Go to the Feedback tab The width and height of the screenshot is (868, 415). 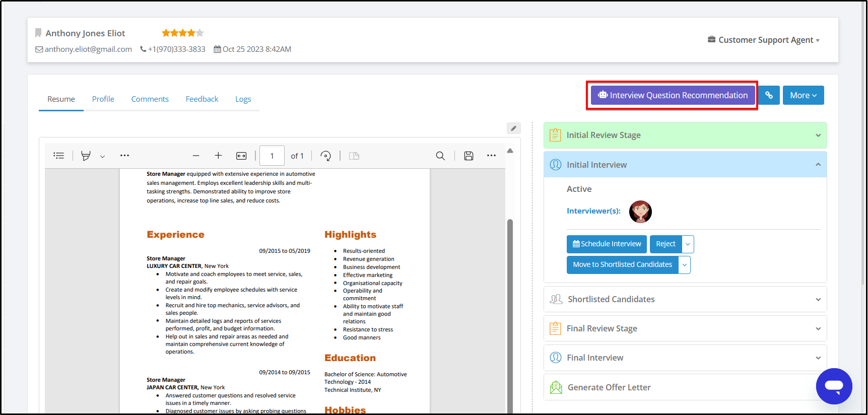pos(202,99)
